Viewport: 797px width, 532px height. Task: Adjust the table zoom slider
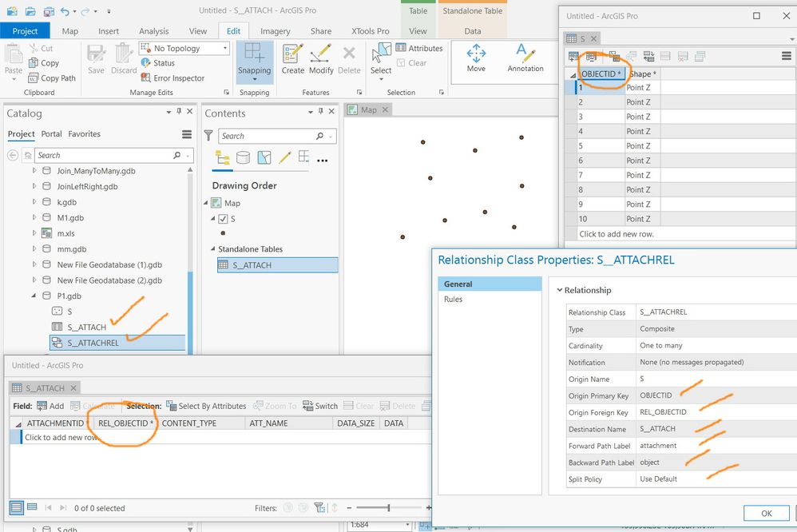[x=388, y=507]
